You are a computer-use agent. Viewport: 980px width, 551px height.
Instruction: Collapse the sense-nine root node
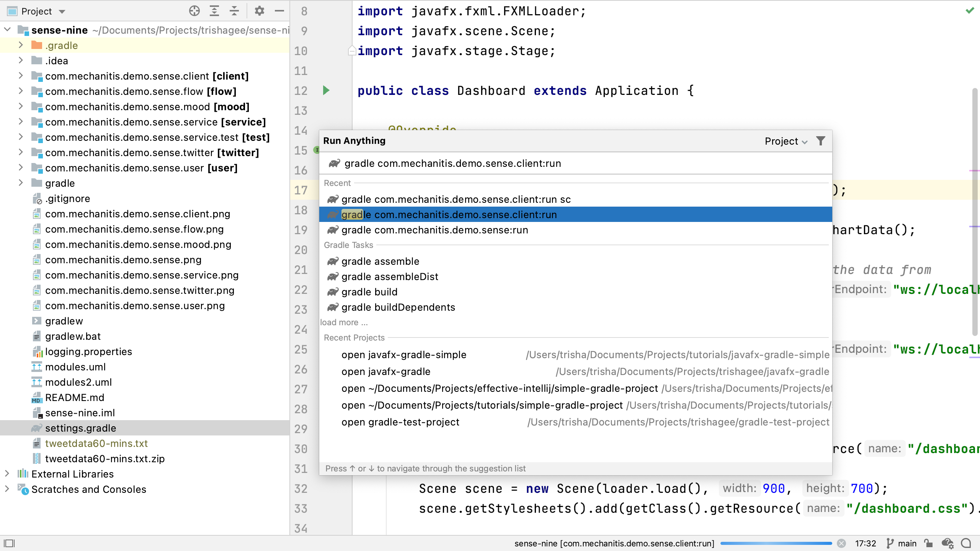click(x=7, y=29)
